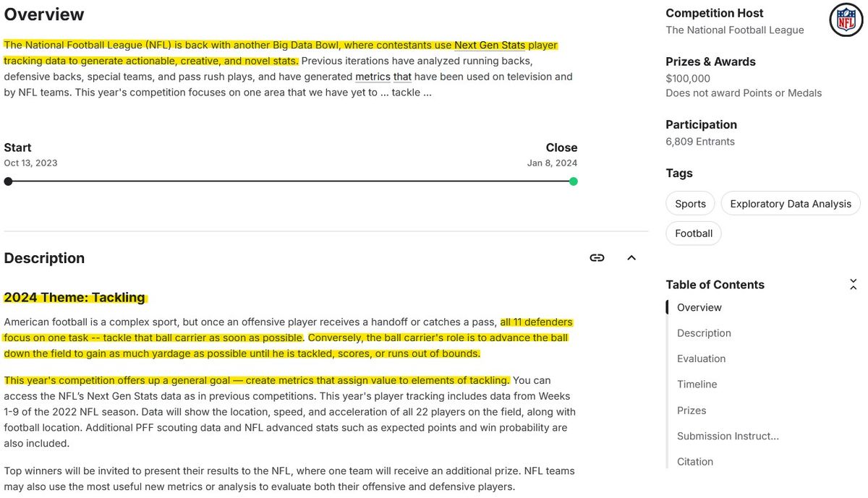Collapse the Description section chevron
Viewport: 868px width, 498px height.
click(x=631, y=258)
